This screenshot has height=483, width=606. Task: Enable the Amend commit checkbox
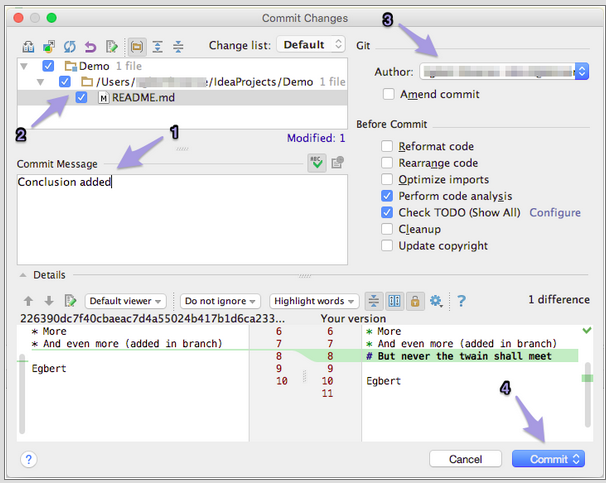click(389, 95)
